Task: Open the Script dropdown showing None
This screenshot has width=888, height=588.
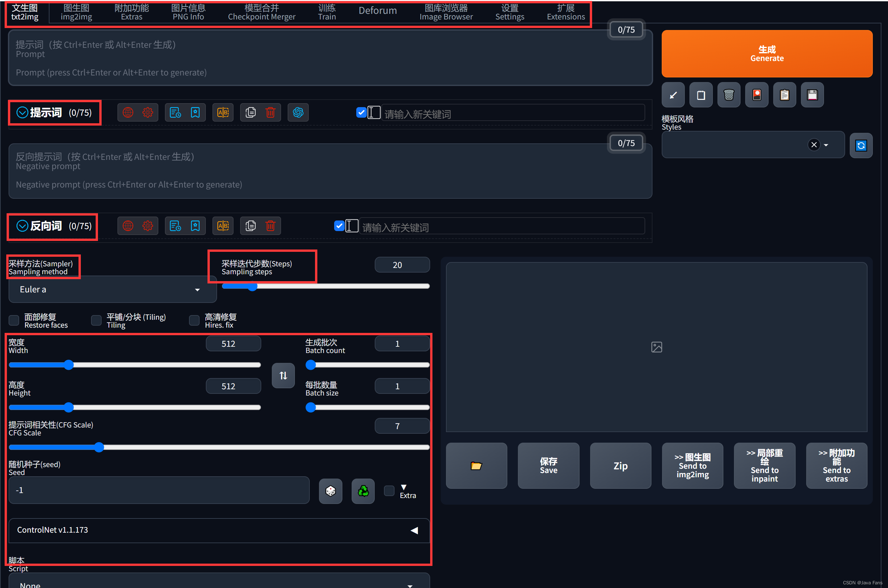Action: coord(219,581)
